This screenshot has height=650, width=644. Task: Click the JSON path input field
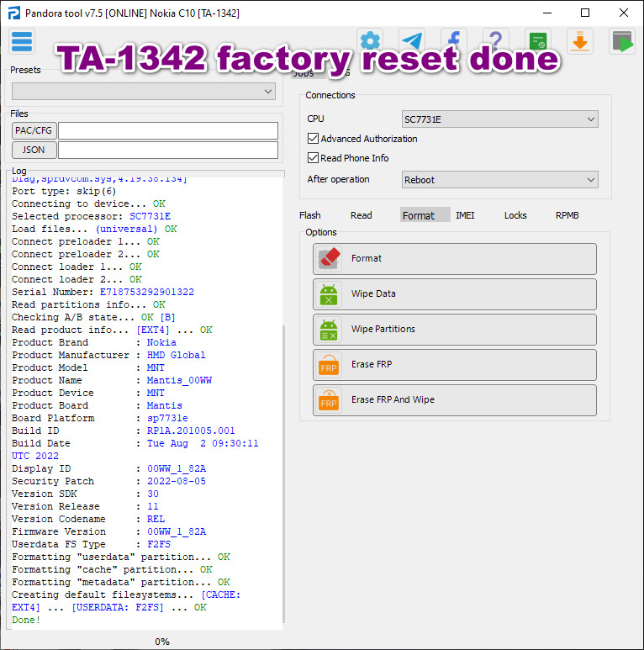pyautogui.click(x=168, y=150)
